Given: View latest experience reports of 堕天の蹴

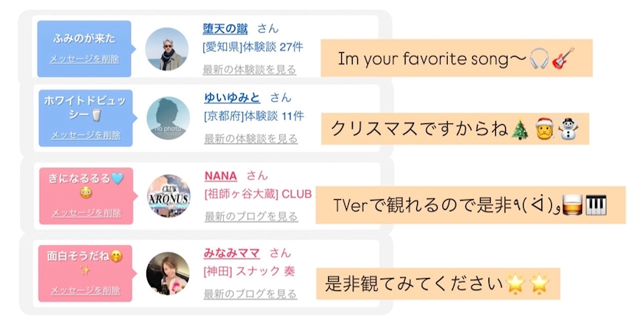Looking at the screenshot, I should pos(249,70).
